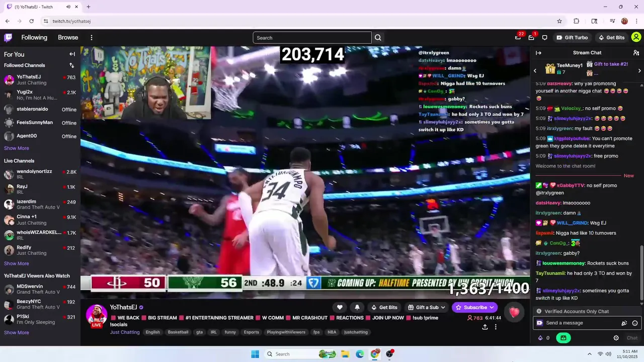644x362 pixels.
Task: Open the more options menu beside Browse
Action: (x=92, y=38)
